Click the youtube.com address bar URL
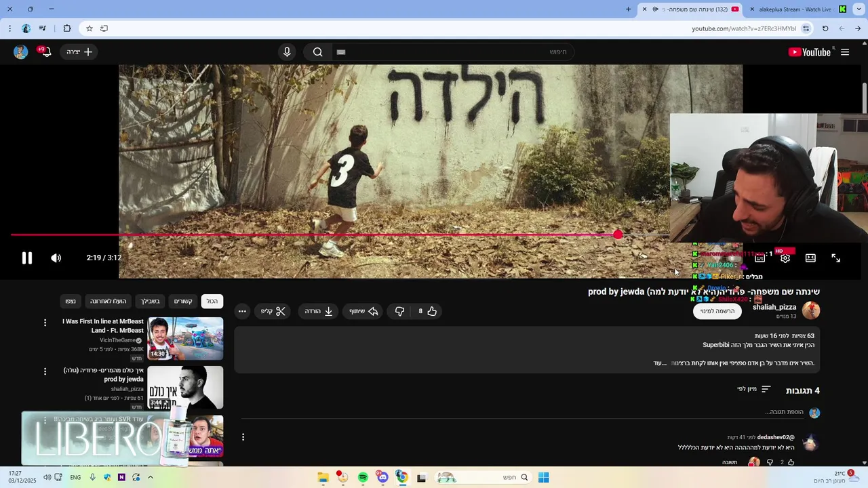The height and width of the screenshot is (488, 868). [x=744, y=28]
